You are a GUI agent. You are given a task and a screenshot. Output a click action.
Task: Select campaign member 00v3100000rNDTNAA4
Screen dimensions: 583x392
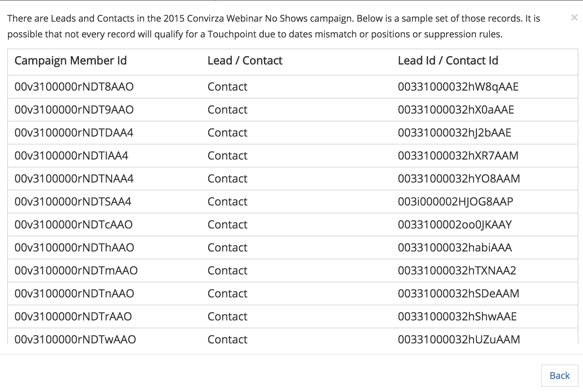74,179
